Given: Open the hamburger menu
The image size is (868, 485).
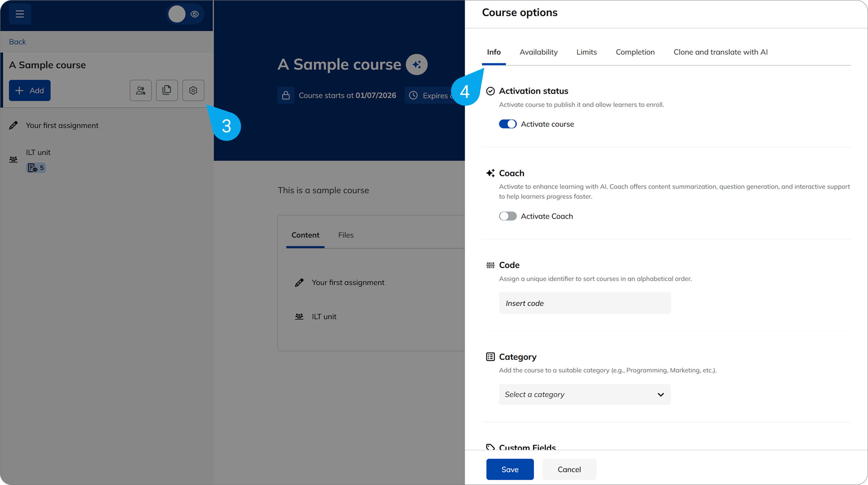Looking at the screenshot, I should click(20, 14).
